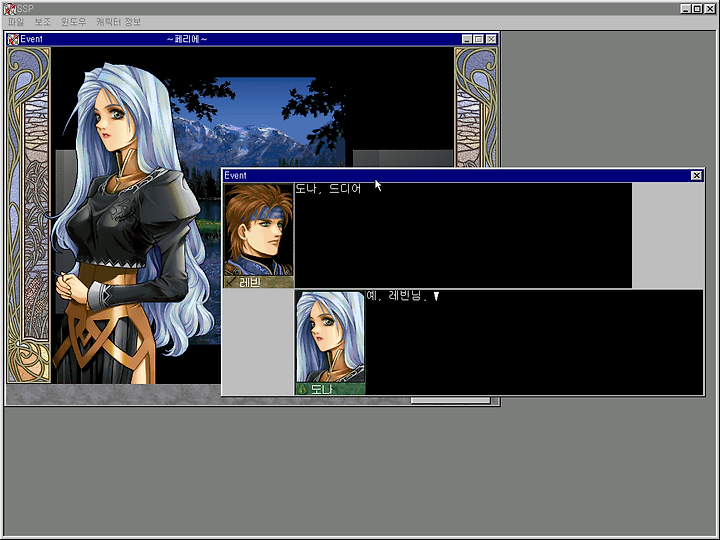
Task: Click the large 도나 character illustration
Action: 131,225
